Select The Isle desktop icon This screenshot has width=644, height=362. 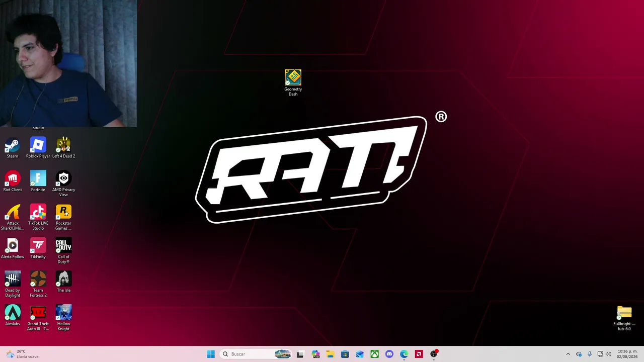coord(63,282)
